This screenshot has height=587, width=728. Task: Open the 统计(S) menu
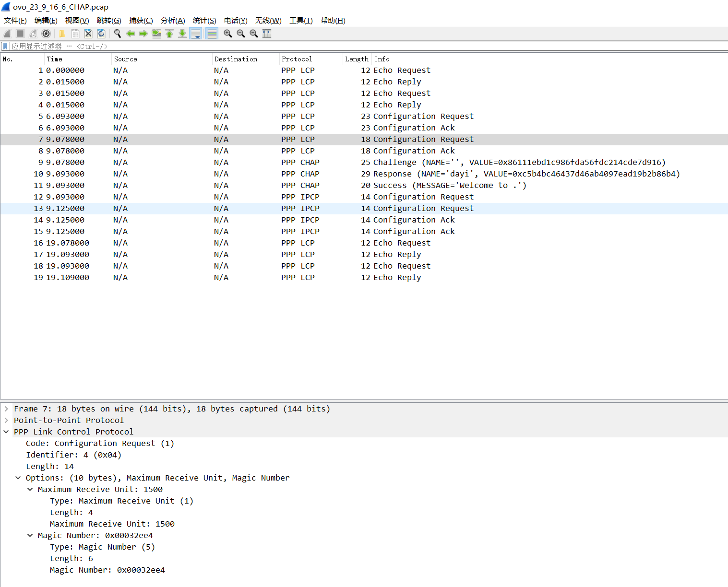pyautogui.click(x=204, y=21)
